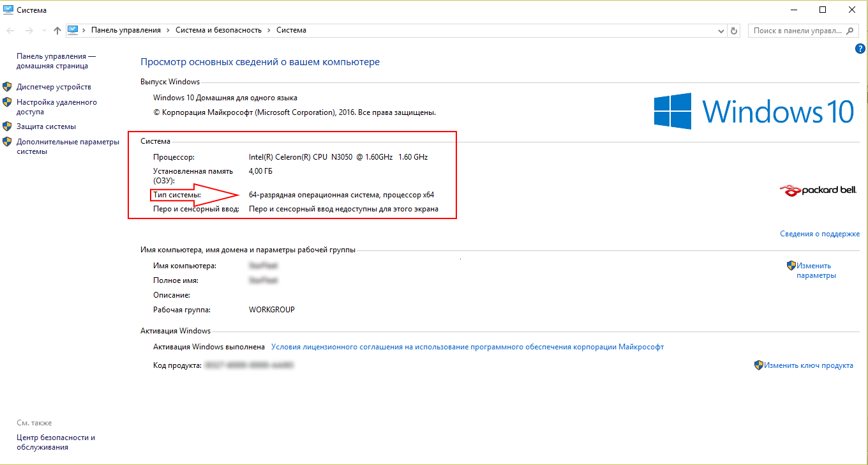Click the blue help question mark icon
This screenshot has width=868, height=465.
pyautogui.click(x=860, y=49)
